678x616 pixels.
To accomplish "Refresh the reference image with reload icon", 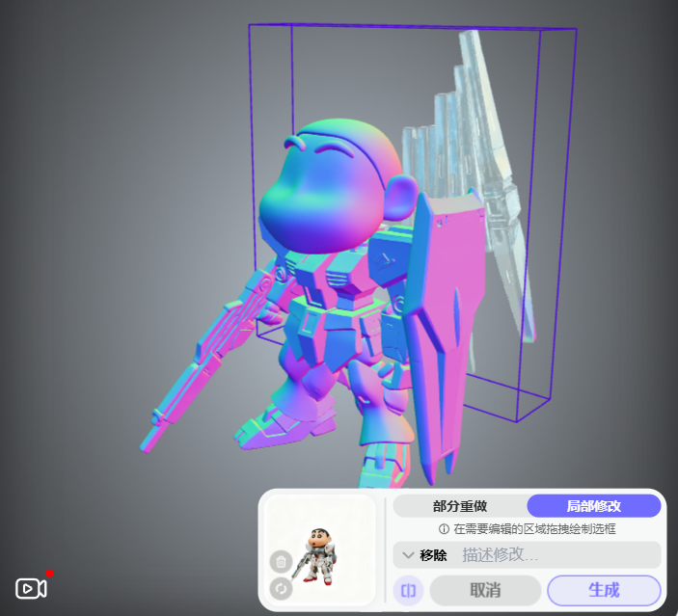I will 281,588.
